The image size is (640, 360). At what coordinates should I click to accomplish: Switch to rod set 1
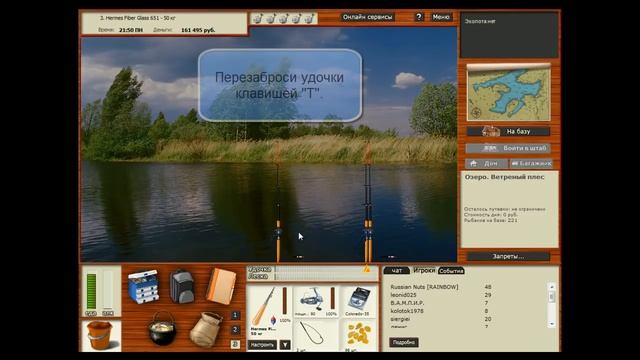pos(235,315)
